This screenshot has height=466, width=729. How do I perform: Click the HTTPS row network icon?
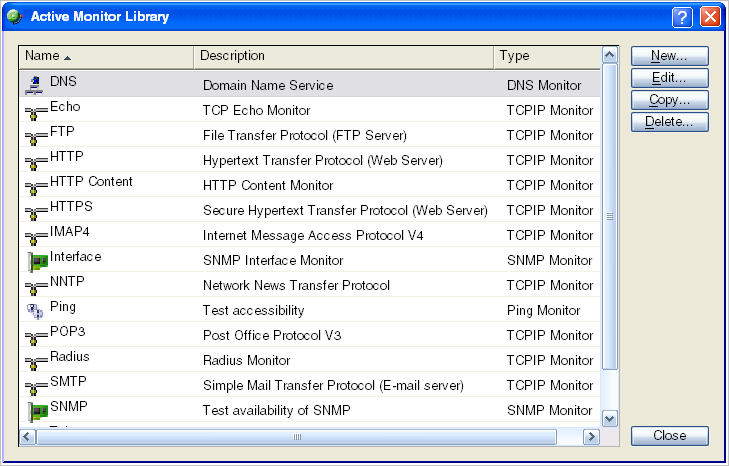tap(36, 212)
